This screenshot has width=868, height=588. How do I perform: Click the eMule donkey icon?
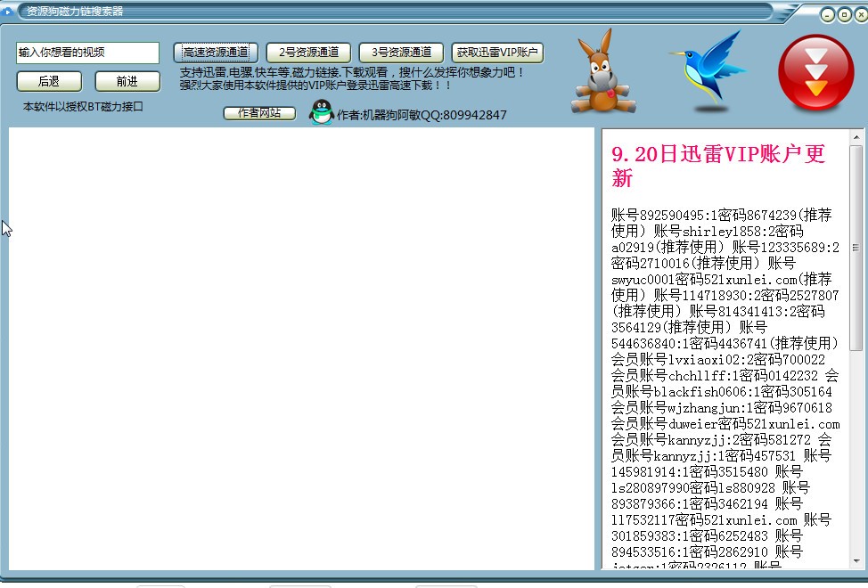tap(603, 70)
